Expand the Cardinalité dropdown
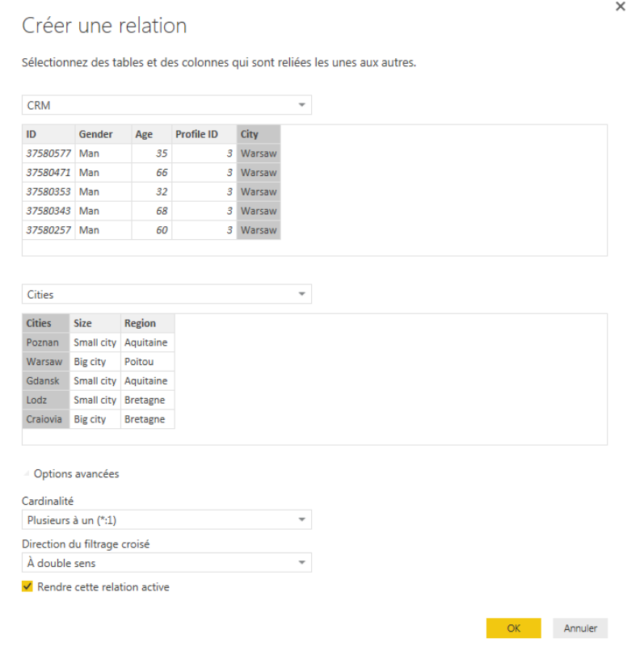Viewport: 644px width, 651px height. pos(166,519)
